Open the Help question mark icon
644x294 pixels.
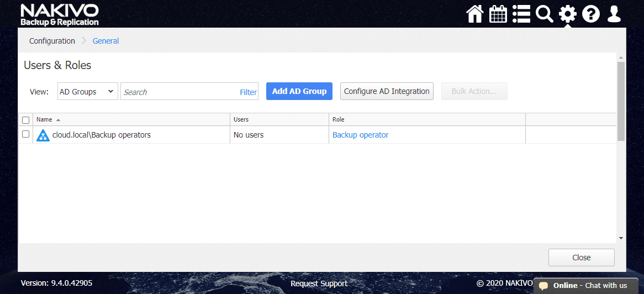(591, 15)
